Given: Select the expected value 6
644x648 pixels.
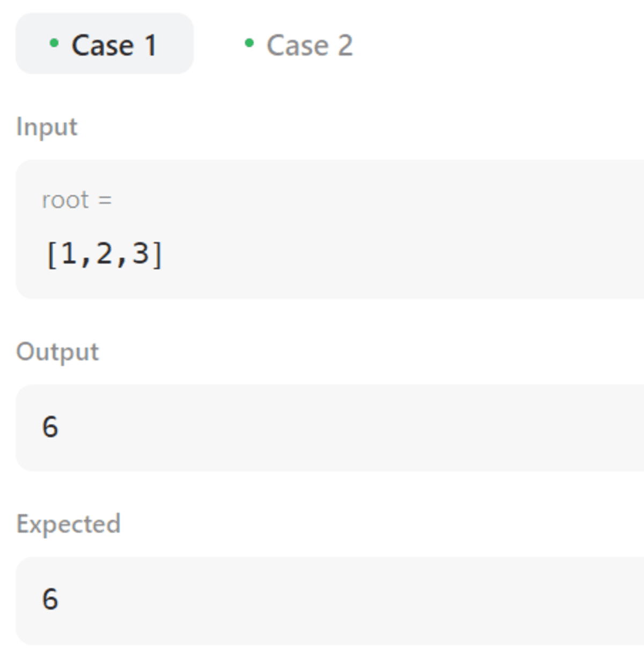Looking at the screenshot, I should tap(50, 599).
